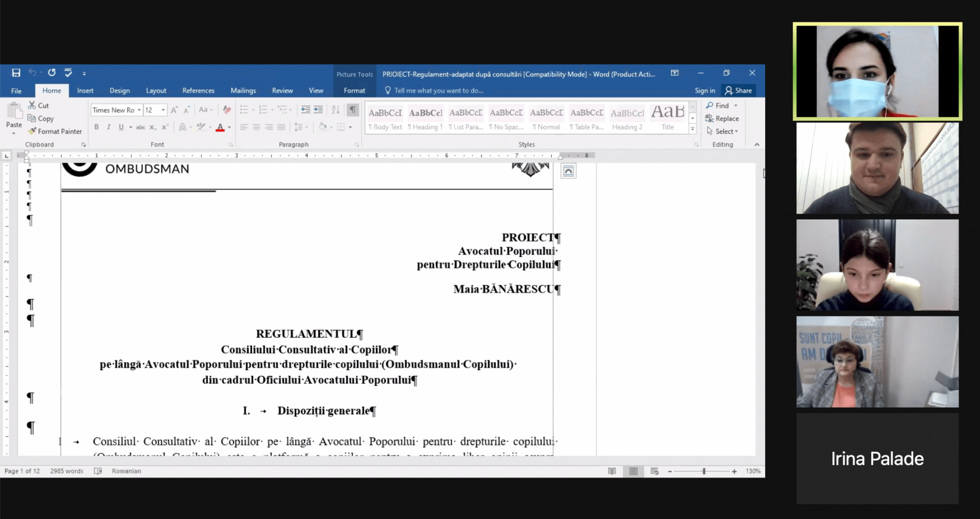Click the bullets list icon

click(x=244, y=110)
